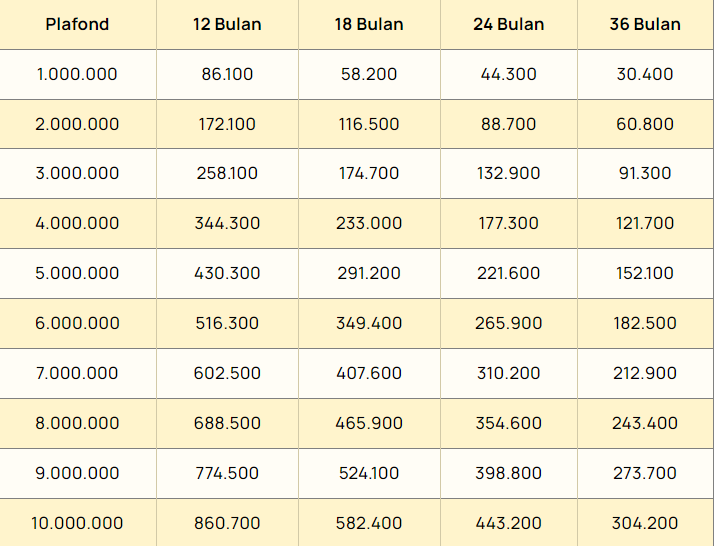
Task: Click the Plafond column header
Action: (x=77, y=24)
